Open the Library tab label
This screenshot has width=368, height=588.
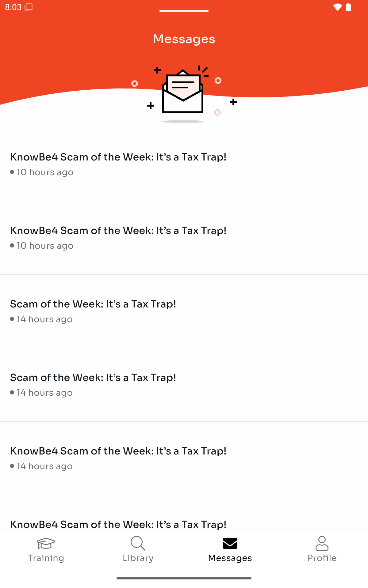(138, 558)
